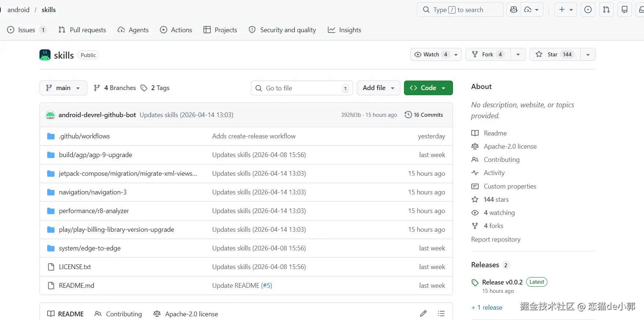Click the people icon beside Contributing in About
Image resolution: width=644 pixels, height=320 pixels.
475,160
